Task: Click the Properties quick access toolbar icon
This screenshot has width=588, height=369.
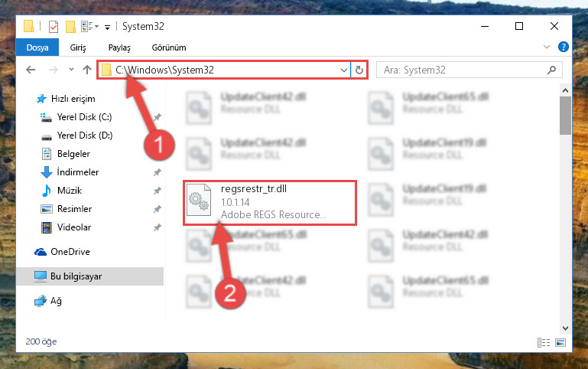Action: pos(54,27)
